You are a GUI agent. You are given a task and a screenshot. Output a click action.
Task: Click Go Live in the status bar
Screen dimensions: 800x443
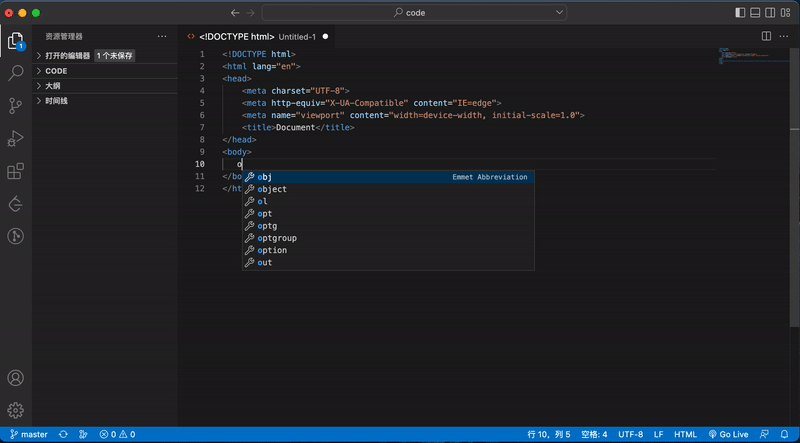[x=727, y=435]
